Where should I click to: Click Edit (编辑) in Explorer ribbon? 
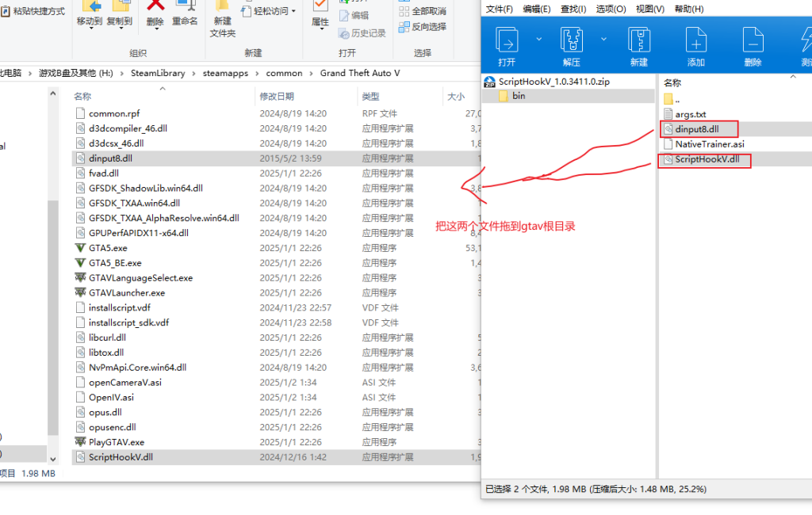click(x=354, y=16)
